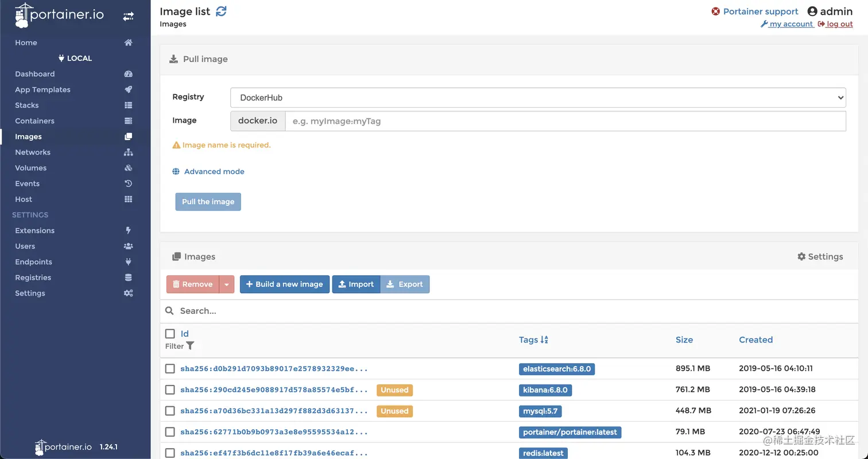Open Networks in the sidebar

coord(33,152)
